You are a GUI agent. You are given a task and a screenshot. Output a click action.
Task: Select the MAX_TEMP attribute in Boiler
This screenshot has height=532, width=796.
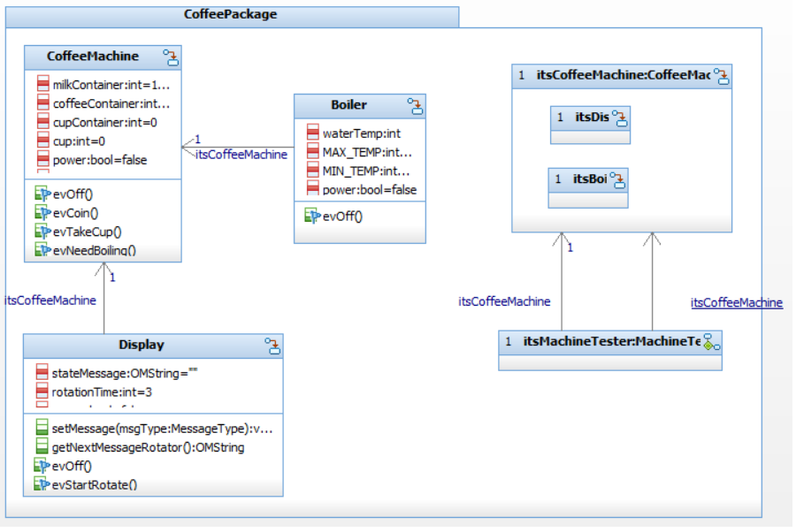(x=366, y=152)
